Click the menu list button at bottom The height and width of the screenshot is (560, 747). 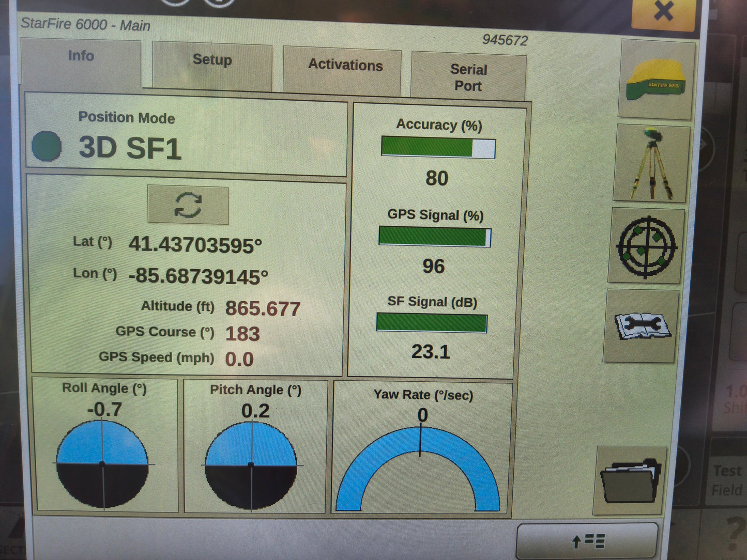tap(587, 541)
